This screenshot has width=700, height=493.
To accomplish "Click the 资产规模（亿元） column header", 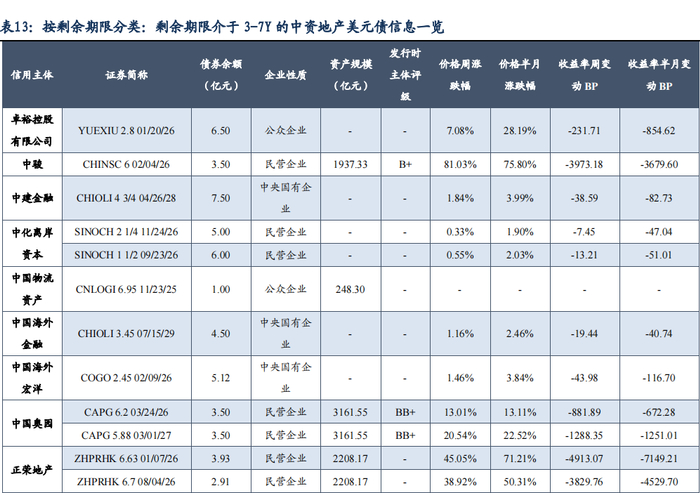I will click(351, 75).
